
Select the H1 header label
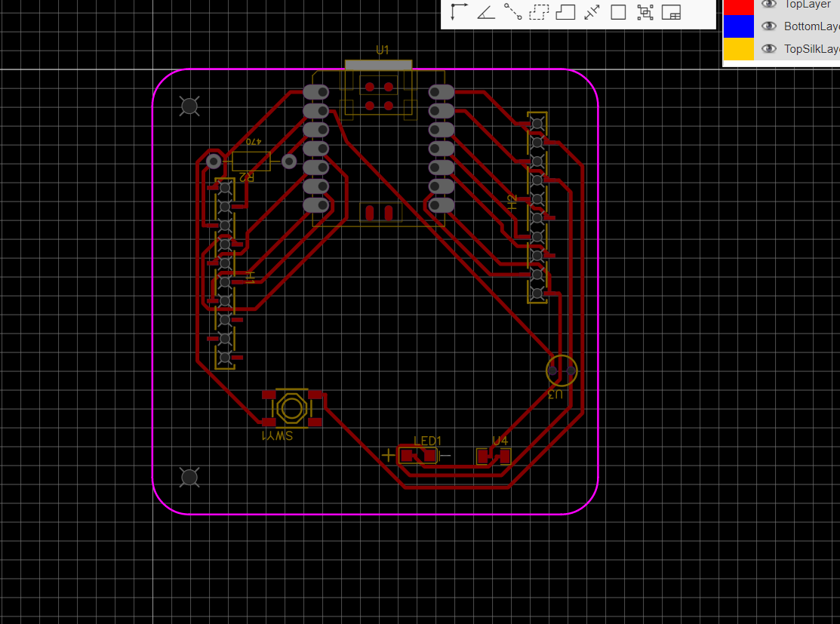(x=250, y=277)
